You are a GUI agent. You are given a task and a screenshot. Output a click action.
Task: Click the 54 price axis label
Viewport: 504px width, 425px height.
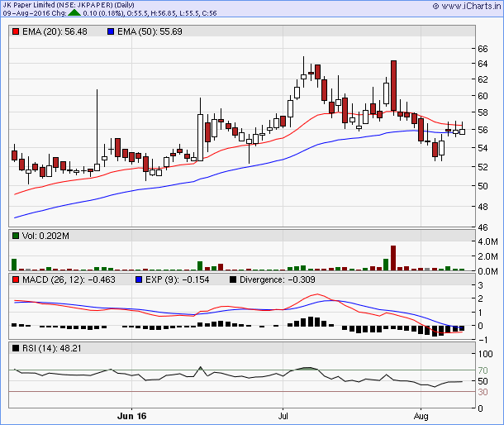(483, 148)
